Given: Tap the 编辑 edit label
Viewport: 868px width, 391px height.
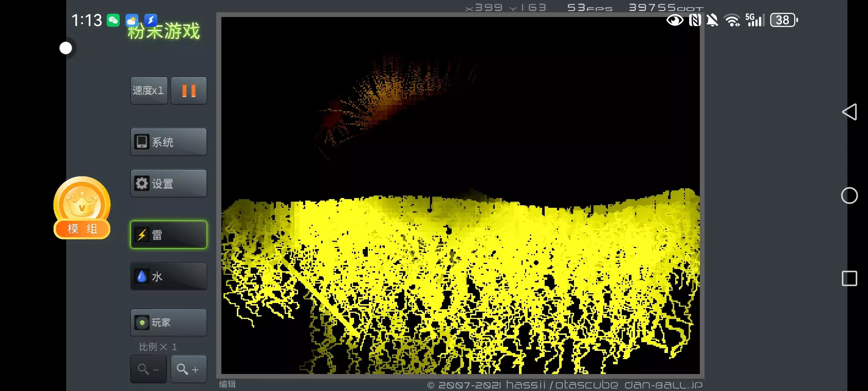Looking at the screenshot, I should click(x=227, y=384).
